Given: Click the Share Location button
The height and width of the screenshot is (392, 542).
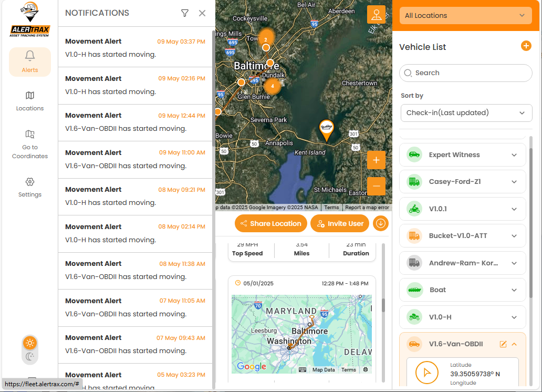Looking at the screenshot, I should pyautogui.click(x=271, y=223).
